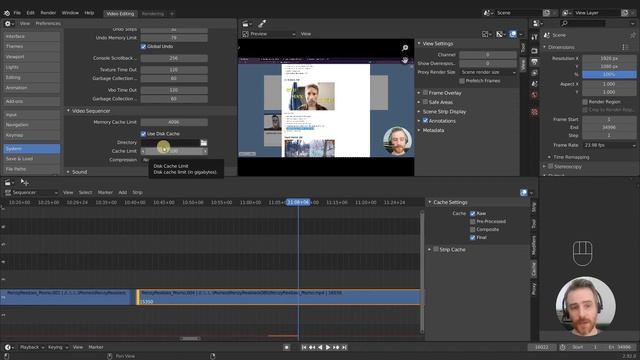The height and width of the screenshot is (360, 640).
Task: Toggle sequencer overlays icon
Action: [x=524, y=193]
